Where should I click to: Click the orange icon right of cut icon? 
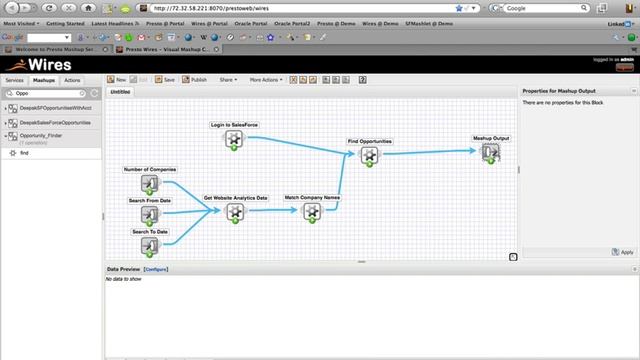point(303,80)
